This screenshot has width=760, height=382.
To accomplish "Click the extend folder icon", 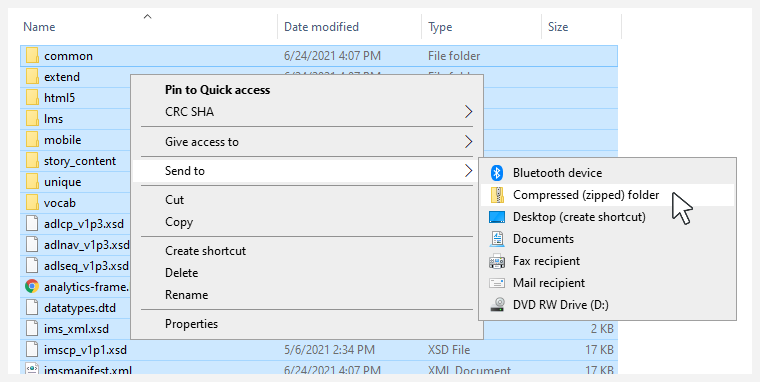I will coord(32,77).
